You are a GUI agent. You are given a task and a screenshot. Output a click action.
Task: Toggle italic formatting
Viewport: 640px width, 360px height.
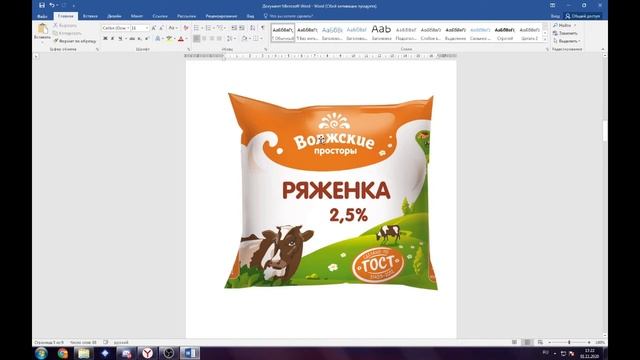[x=113, y=38]
